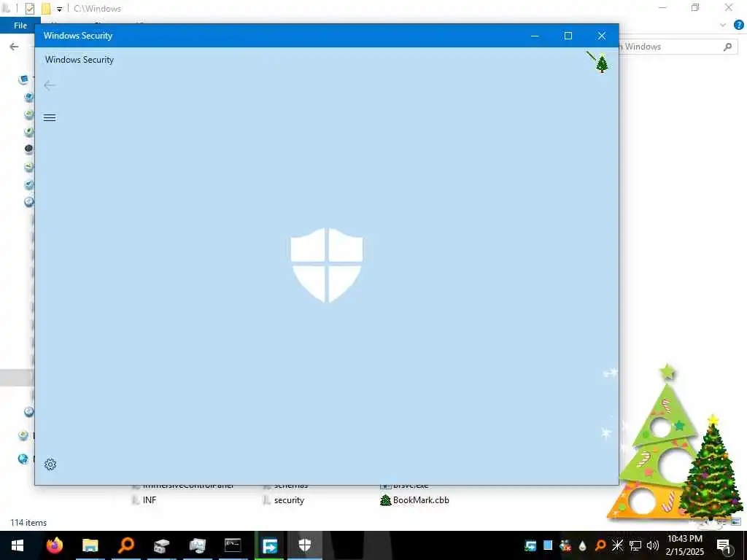Viewport: 747px width, 560px height.
Task: Minimize the Windows Security window
Action: click(535, 36)
